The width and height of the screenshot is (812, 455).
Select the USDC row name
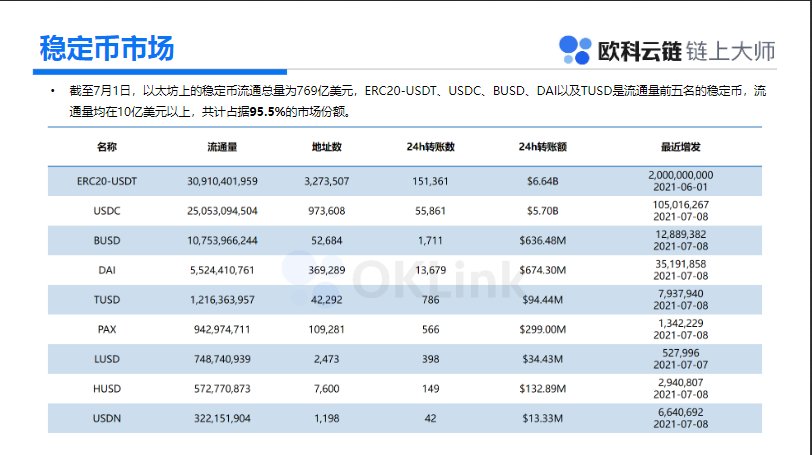click(107, 211)
